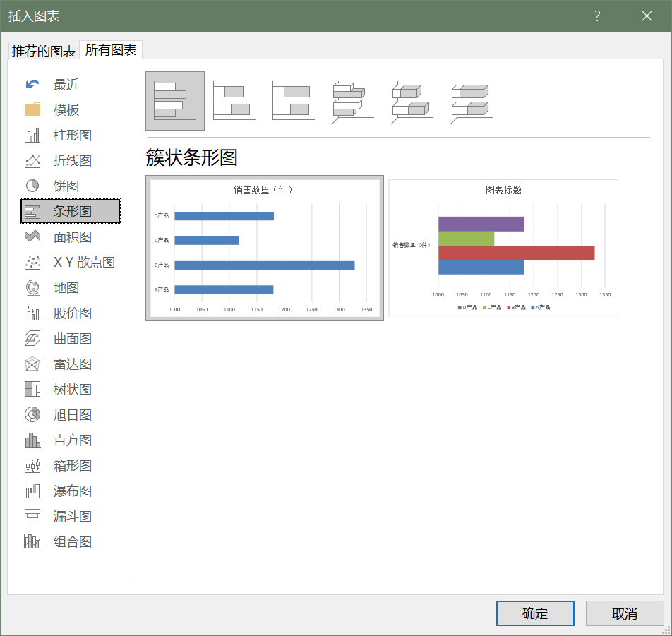672x636 pixels.
Task: Pick the 3-D clustered bar subtype icon
Action: point(352,101)
